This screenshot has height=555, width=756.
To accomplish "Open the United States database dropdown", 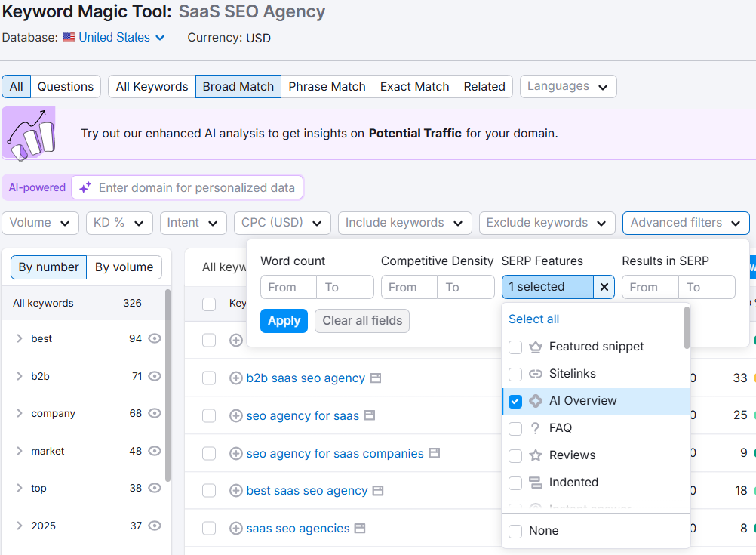I will click(114, 38).
